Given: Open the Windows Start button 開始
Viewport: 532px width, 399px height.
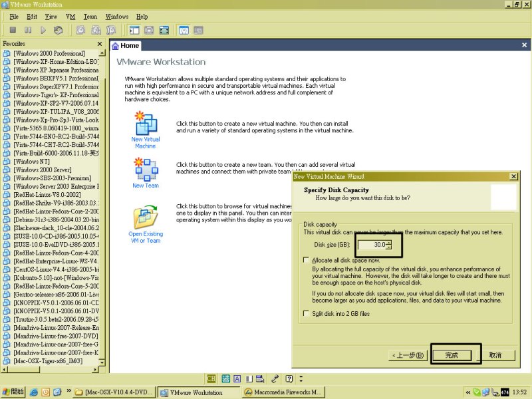Looking at the screenshot, I should pyautogui.click(x=13, y=392).
